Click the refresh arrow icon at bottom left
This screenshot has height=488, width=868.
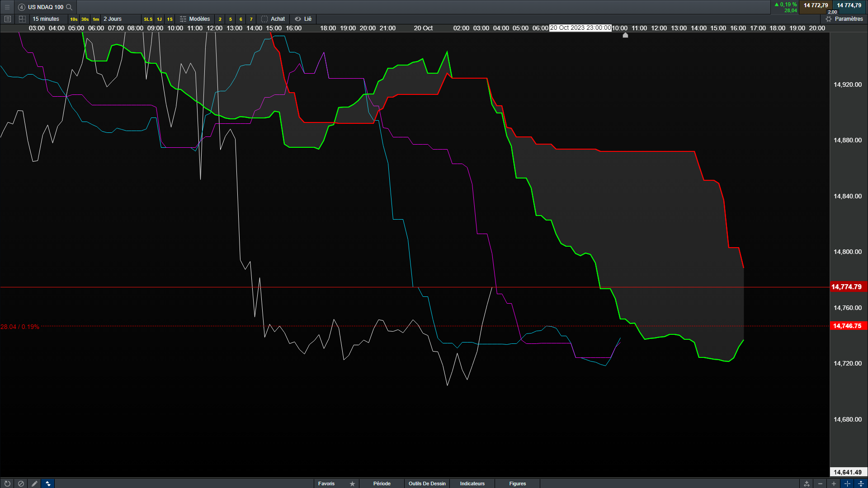point(7,483)
